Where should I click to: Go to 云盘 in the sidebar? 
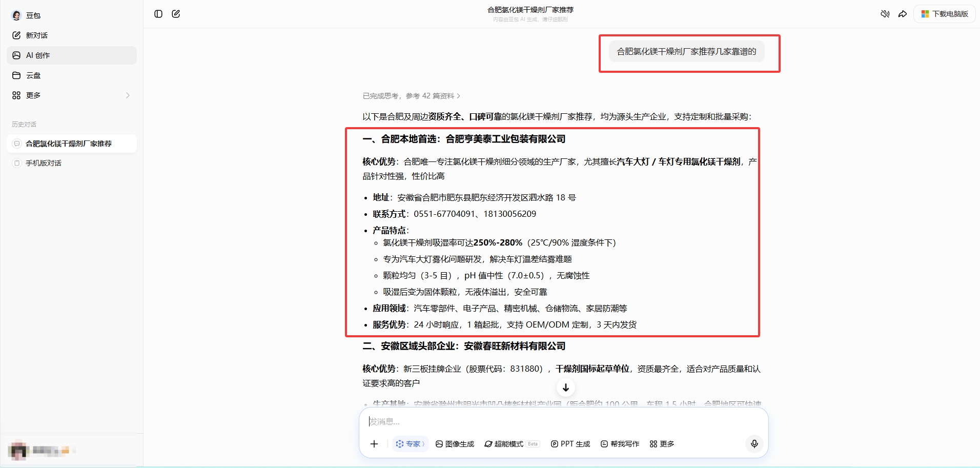(x=72, y=75)
